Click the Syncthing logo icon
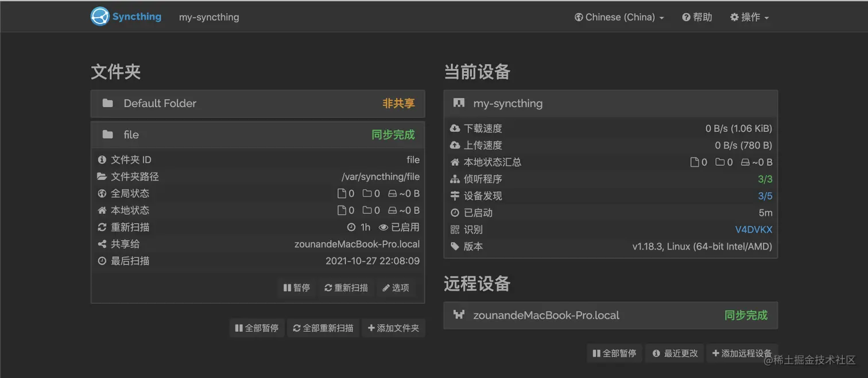Screen dimensions: 868x378 (100, 17)
